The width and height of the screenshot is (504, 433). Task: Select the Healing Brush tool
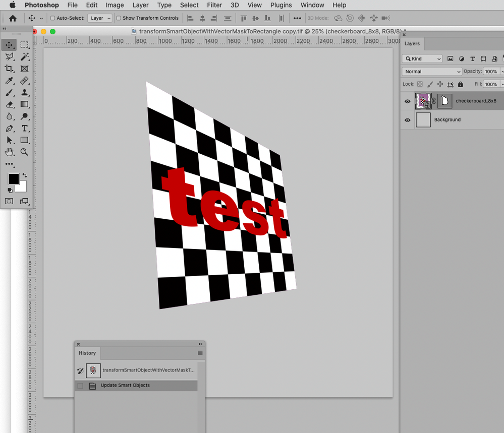click(24, 81)
